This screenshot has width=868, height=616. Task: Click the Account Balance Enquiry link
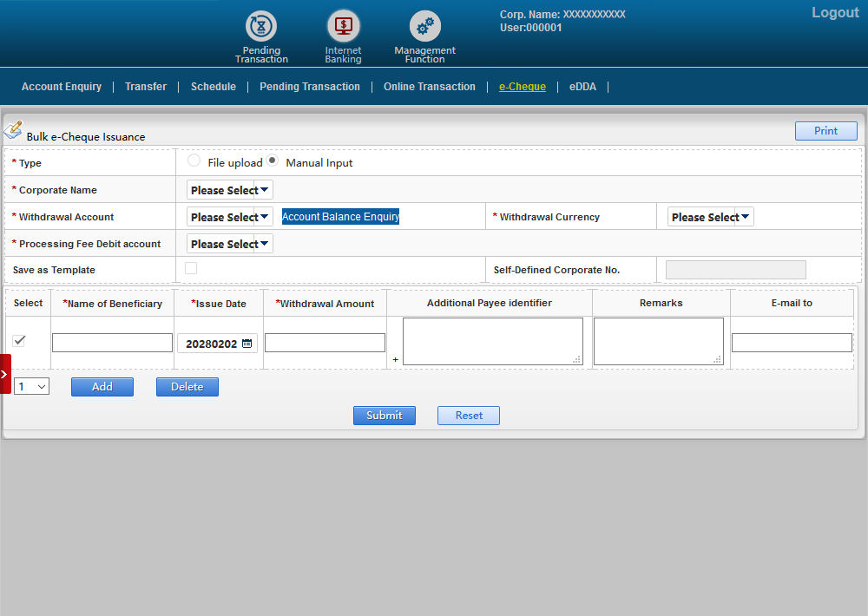click(340, 217)
